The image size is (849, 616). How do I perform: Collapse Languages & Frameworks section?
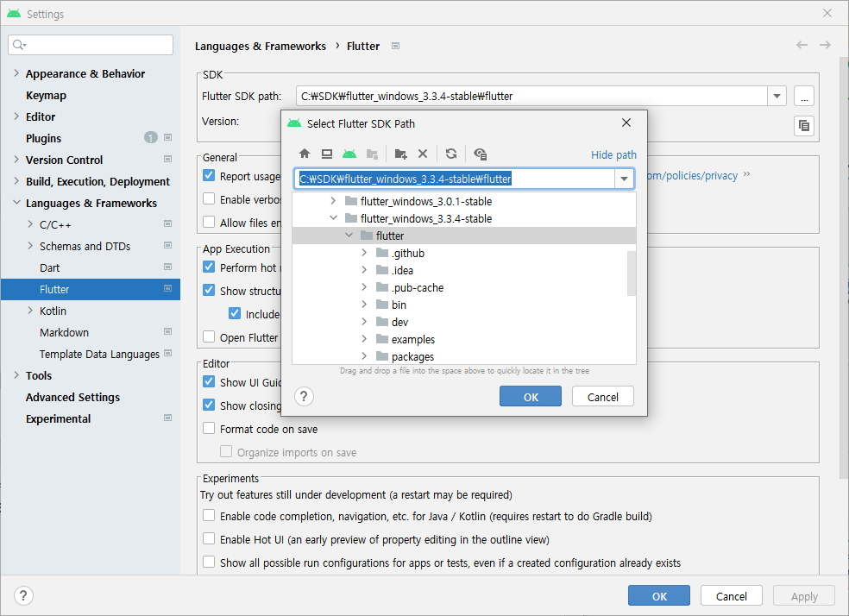coord(16,203)
